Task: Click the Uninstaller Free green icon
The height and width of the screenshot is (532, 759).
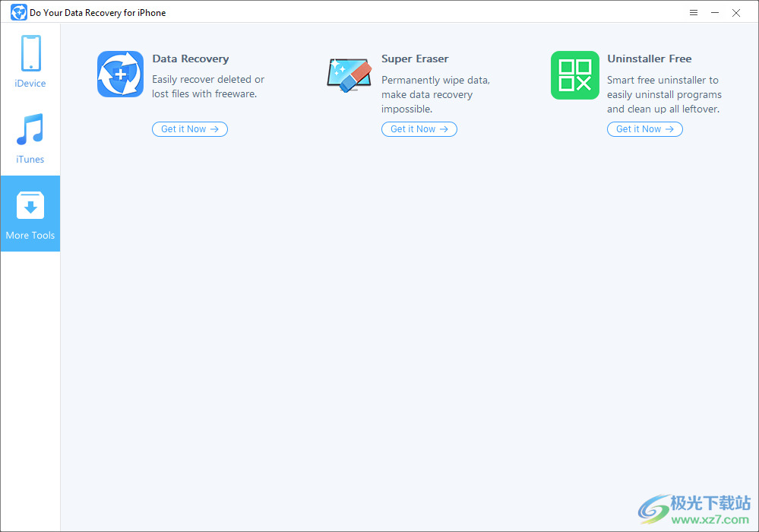Action: (x=575, y=75)
